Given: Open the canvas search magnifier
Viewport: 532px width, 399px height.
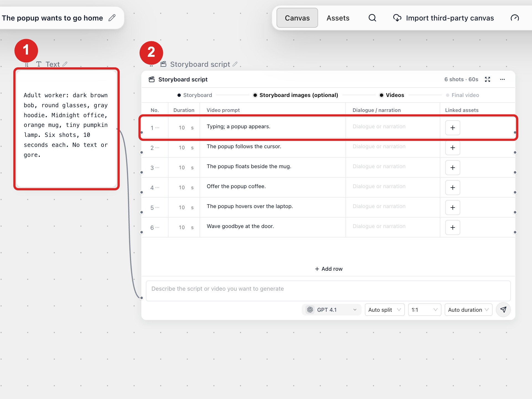Looking at the screenshot, I should 372,18.
